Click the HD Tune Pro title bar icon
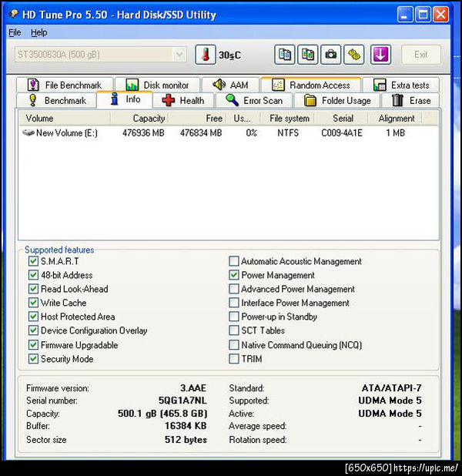This screenshot has height=476, width=462. pyautogui.click(x=14, y=14)
